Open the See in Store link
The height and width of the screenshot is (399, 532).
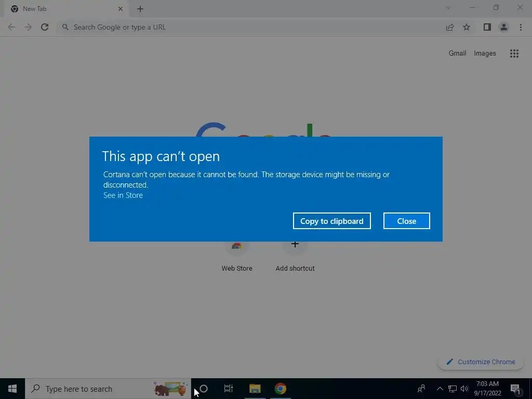coord(123,195)
